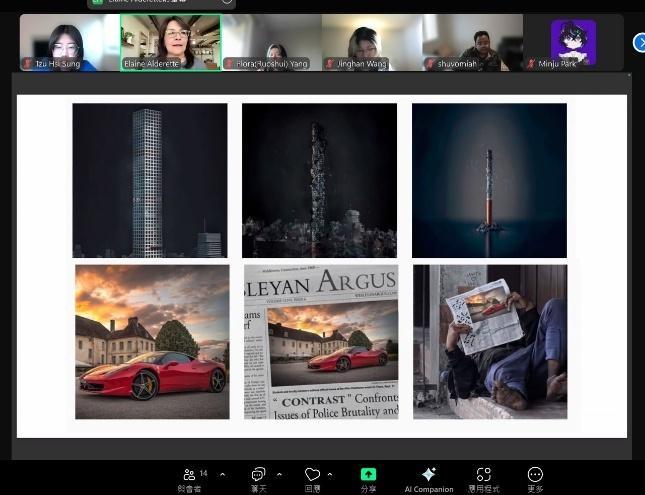Click the dark crumbling tower image
Screen dimensions: 645x495
click(x=320, y=181)
